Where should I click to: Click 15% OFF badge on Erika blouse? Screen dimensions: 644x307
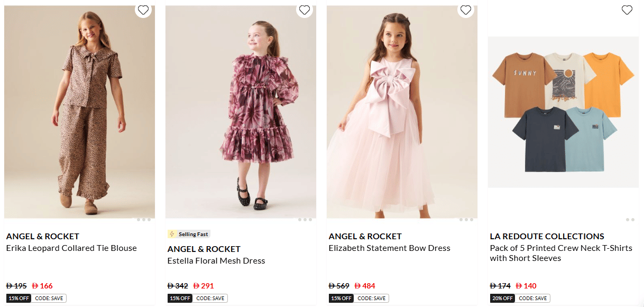[x=19, y=299]
